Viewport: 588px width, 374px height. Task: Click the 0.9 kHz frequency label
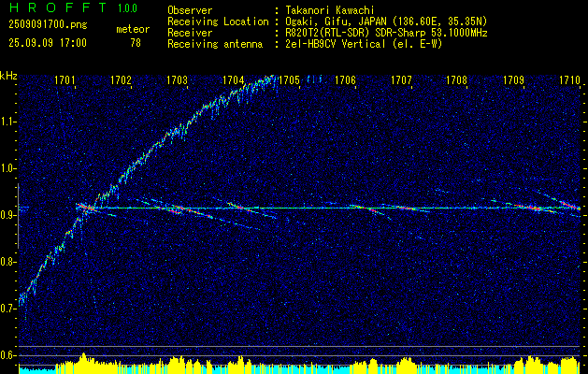coord(8,215)
